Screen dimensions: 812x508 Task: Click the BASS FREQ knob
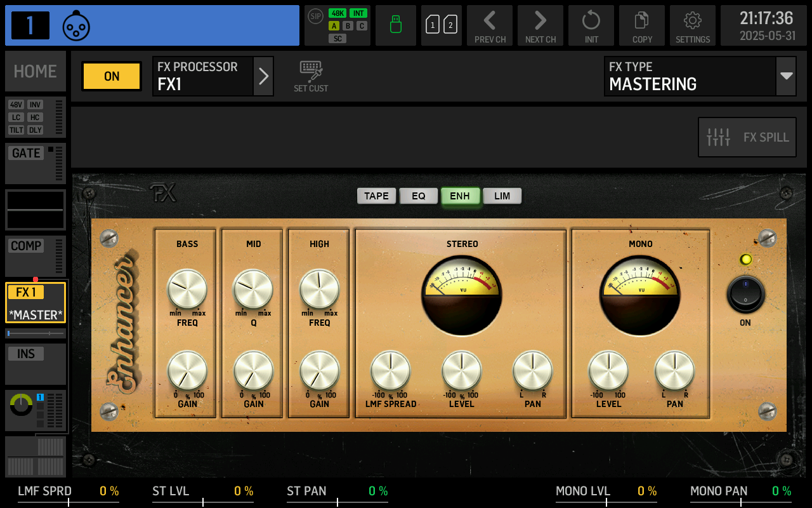(187, 289)
